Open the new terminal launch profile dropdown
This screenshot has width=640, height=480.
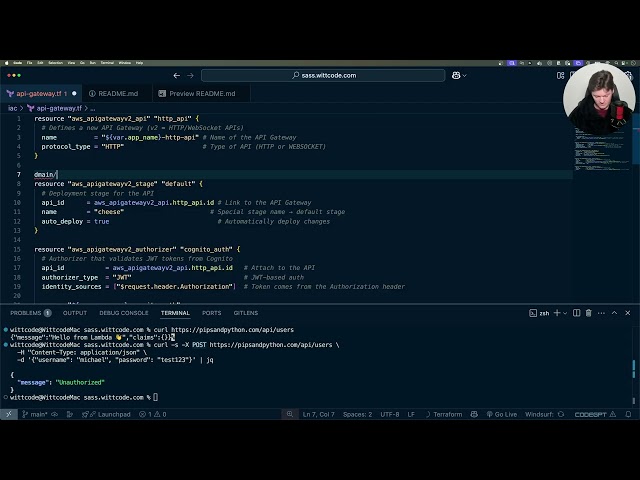tap(565, 313)
